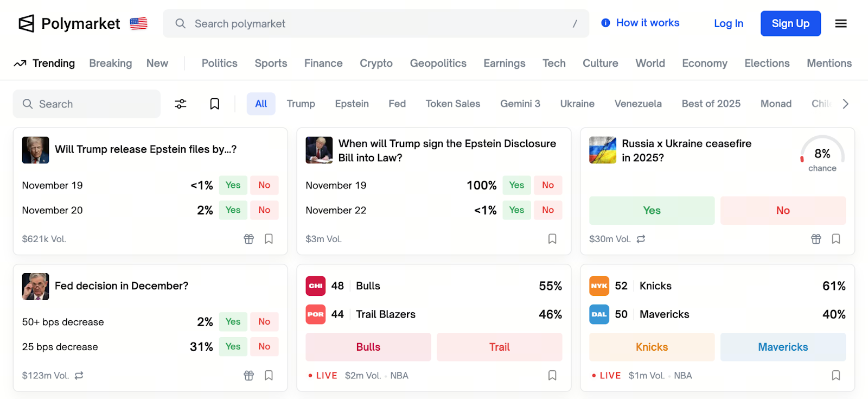The width and height of the screenshot is (868, 399).
Task: Bookmark the Bulls vs Trail Blazers game
Action: (552, 376)
